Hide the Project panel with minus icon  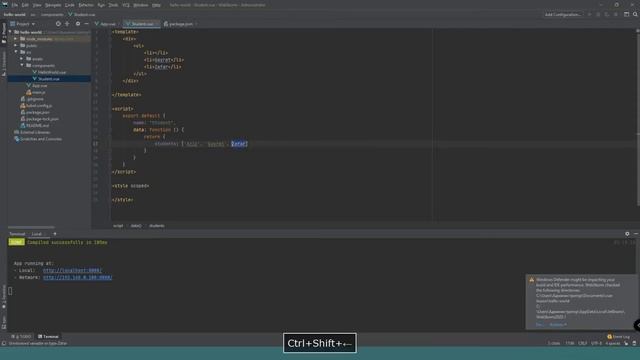coord(87,24)
